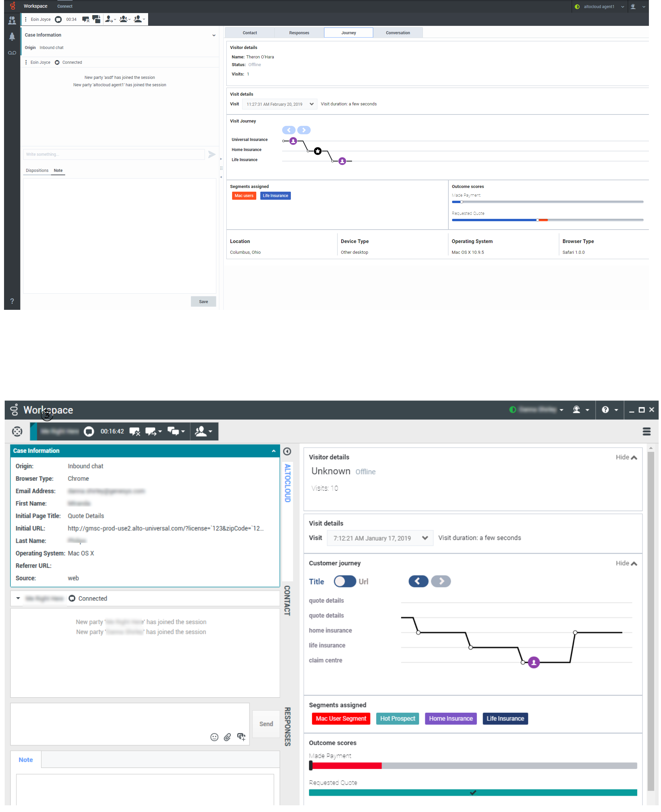Click upper Made Payment outcome score bar

(x=547, y=202)
